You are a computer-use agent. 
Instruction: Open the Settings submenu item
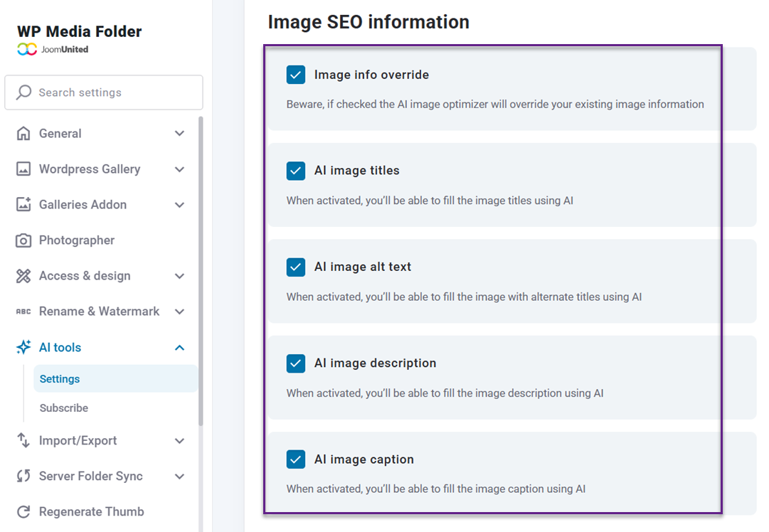tap(59, 378)
